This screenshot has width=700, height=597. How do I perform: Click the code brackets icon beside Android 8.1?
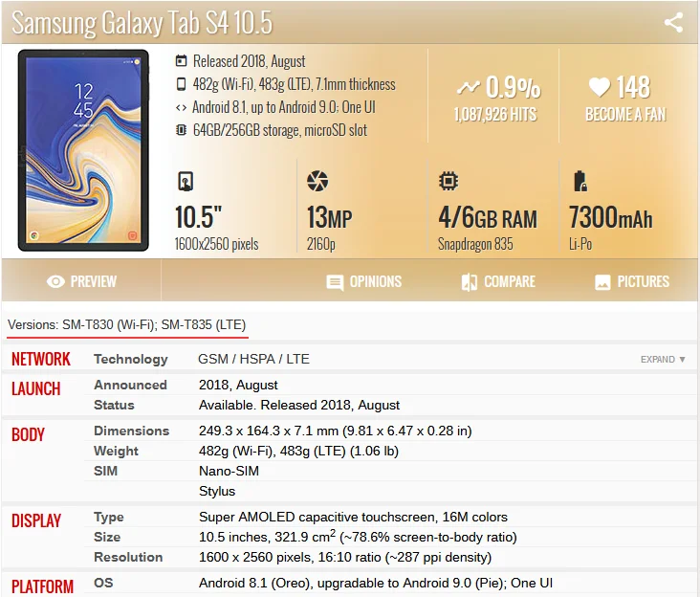coord(181,107)
